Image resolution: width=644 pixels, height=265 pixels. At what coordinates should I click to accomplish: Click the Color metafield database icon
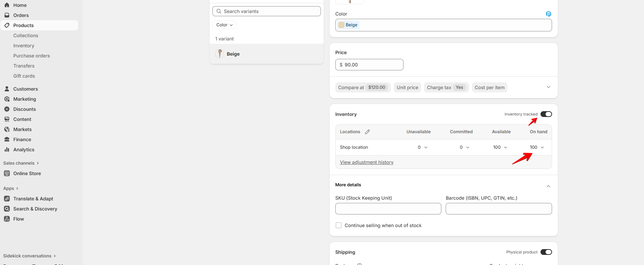(548, 14)
